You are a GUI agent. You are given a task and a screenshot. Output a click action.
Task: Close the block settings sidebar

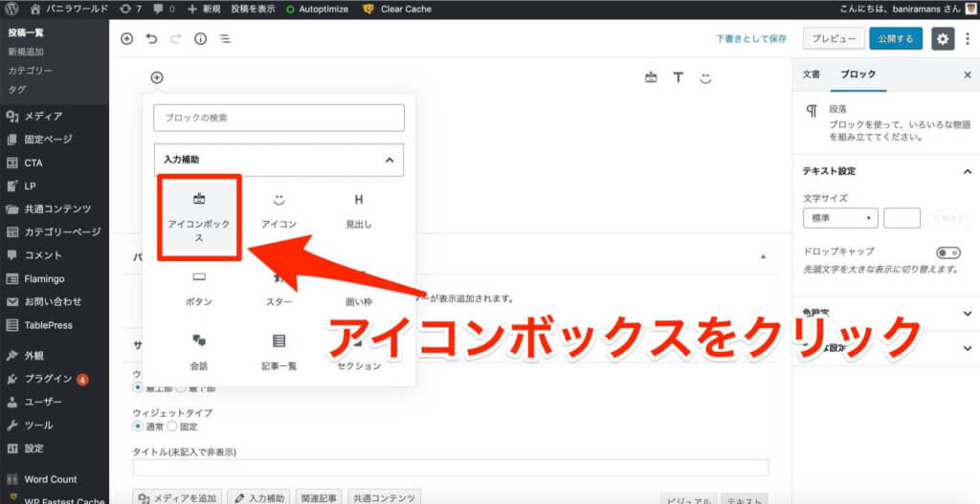pos(968,75)
